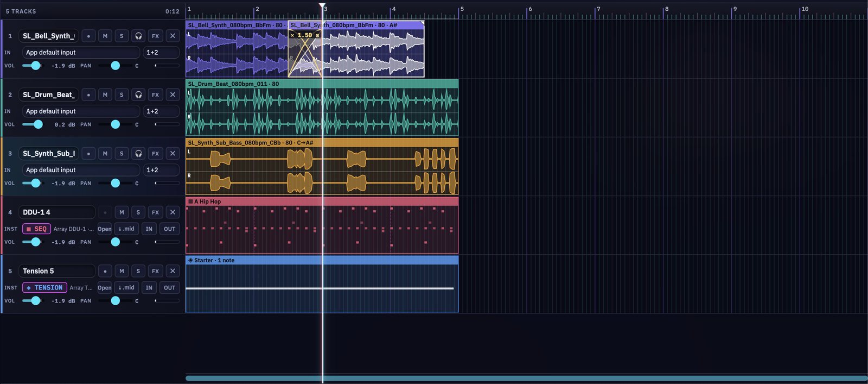Remove the SL_Drum_Beat track
Image resolution: width=868 pixels, height=384 pixels.
coord(173,95)
